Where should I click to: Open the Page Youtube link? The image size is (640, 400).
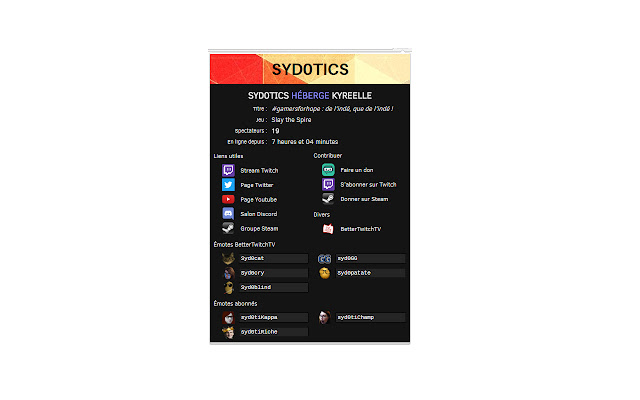point(258,200)
